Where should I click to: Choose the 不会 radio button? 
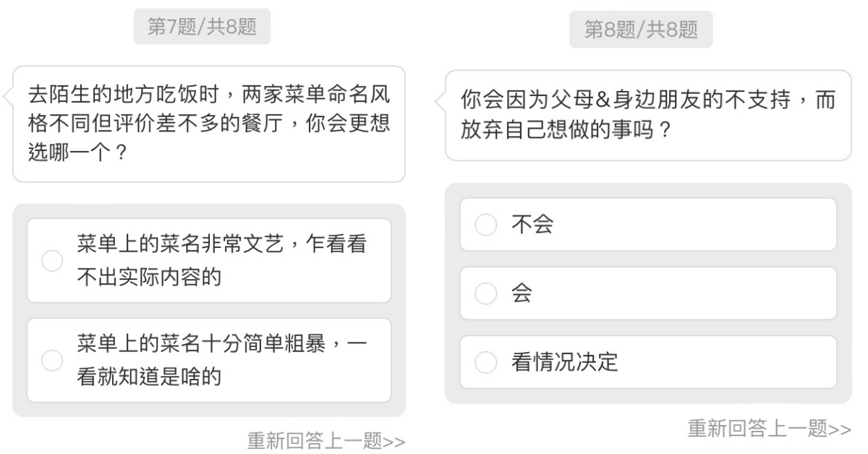(485, 225)
